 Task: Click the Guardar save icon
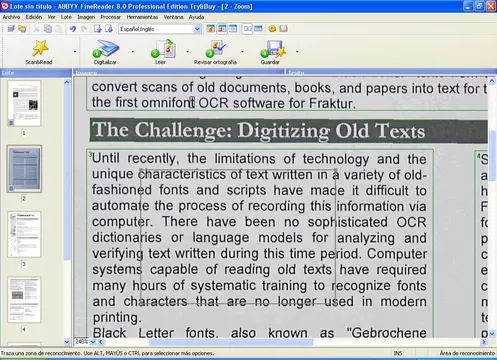tap(271, 51)
